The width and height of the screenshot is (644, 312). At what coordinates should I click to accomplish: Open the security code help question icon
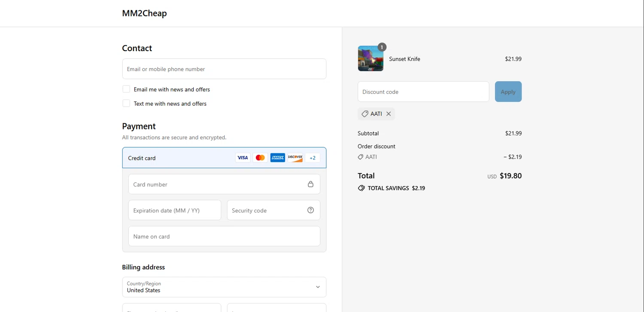pyautogui.click(x=310, y=210)
